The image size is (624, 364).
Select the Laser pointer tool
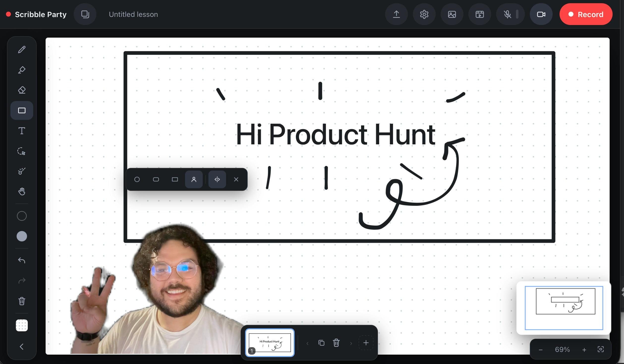(x=22, y=171)
